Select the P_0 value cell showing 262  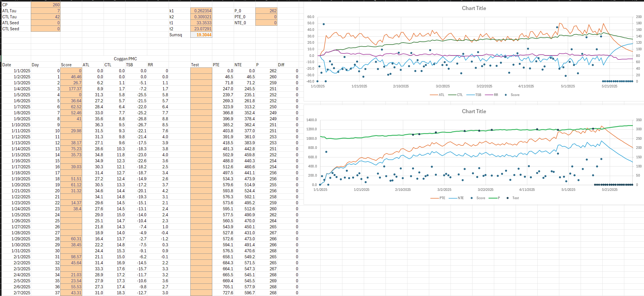[x=266, y=11]
